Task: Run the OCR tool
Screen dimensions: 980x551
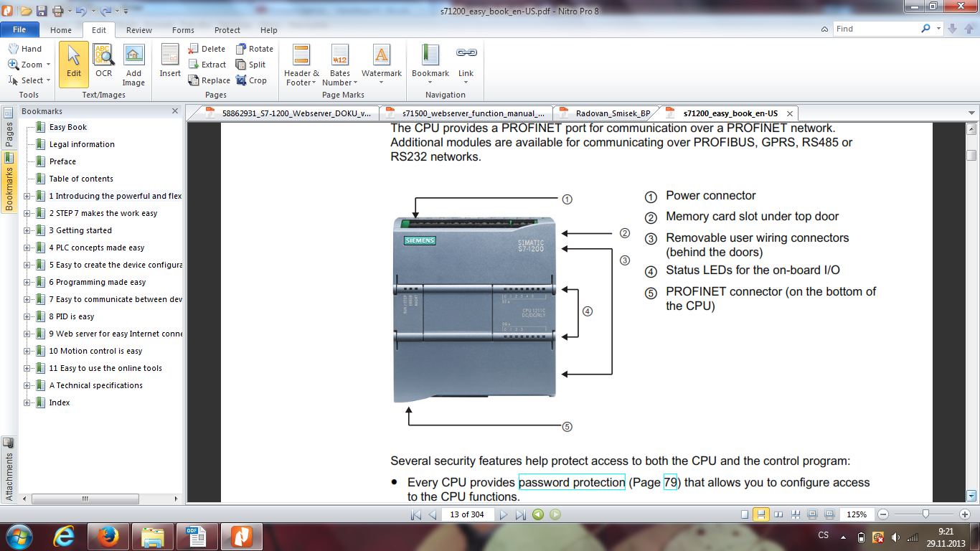Action: tap(104, 62)
